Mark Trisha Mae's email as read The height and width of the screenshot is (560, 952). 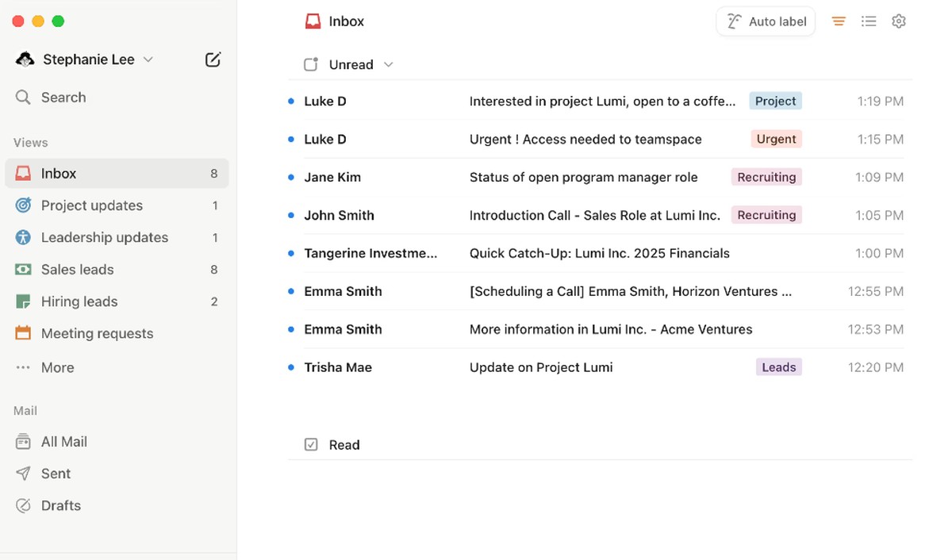pos(290,367)
